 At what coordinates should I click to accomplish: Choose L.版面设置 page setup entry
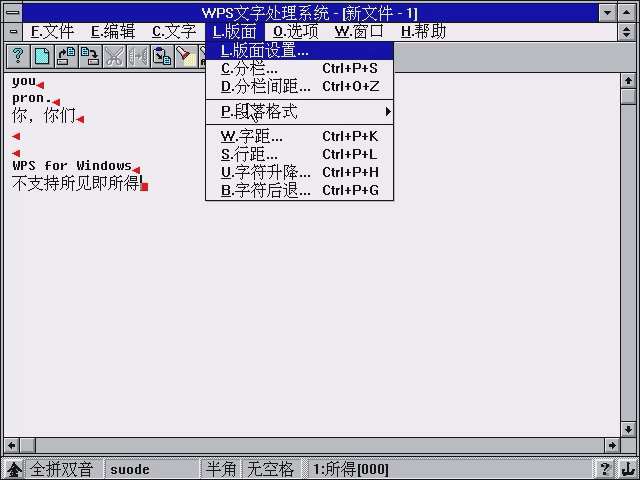[x=300, y=51]
